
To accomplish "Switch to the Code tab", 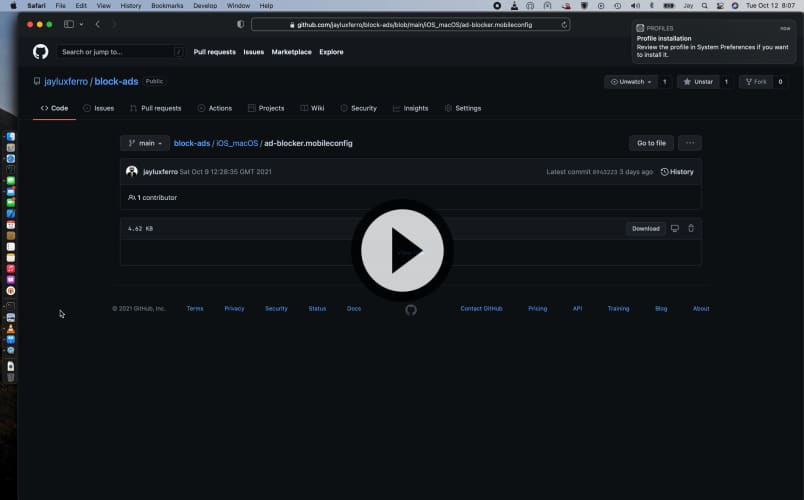I will coord(54,108).
